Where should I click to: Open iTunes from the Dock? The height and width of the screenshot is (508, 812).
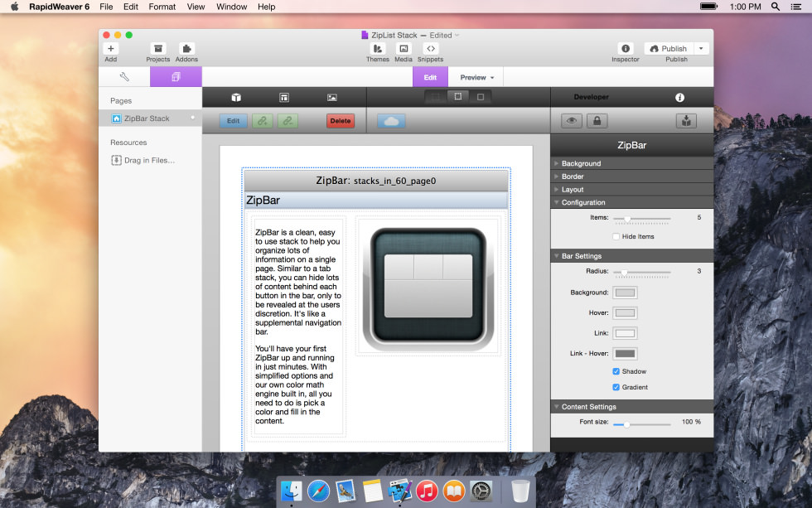click(x=427, y=491)
